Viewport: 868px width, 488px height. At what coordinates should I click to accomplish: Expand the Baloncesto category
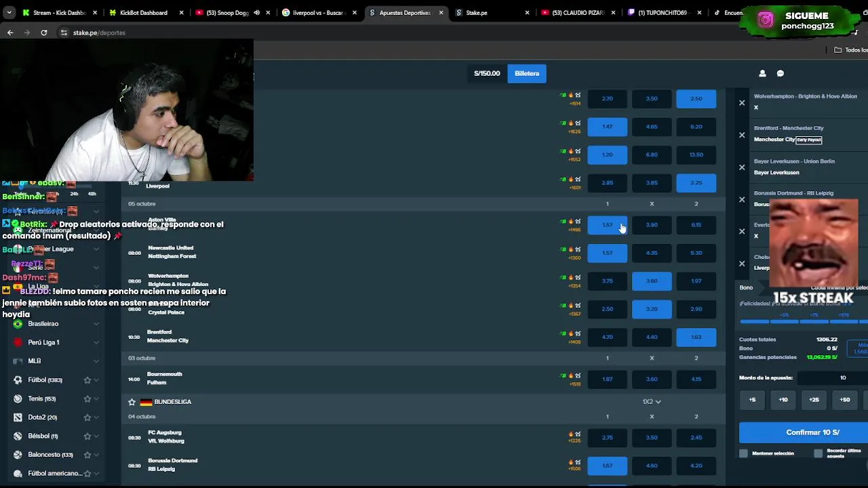click(96, 455)
